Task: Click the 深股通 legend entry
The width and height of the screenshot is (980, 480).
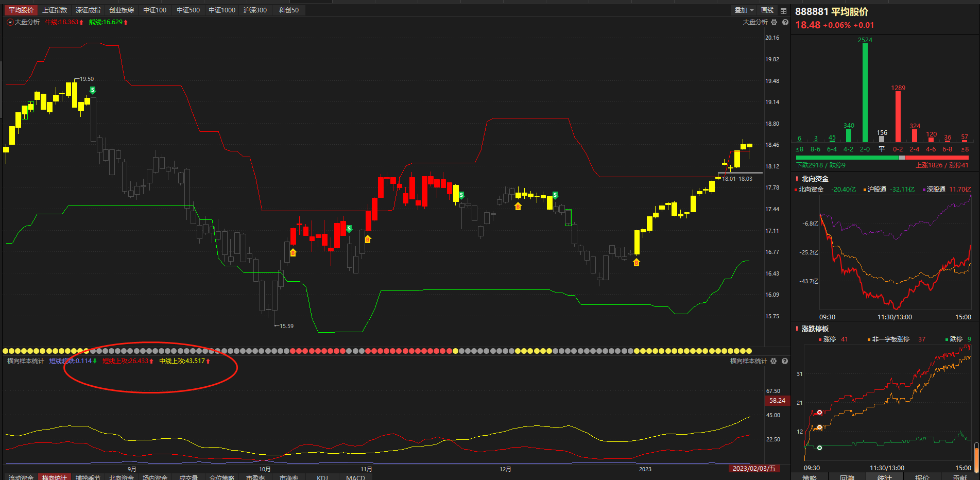Action: click(947, 190)
